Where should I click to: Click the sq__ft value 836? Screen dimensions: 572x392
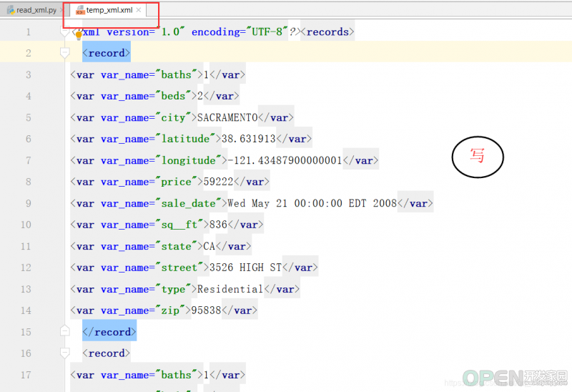(x=218, y=225)
